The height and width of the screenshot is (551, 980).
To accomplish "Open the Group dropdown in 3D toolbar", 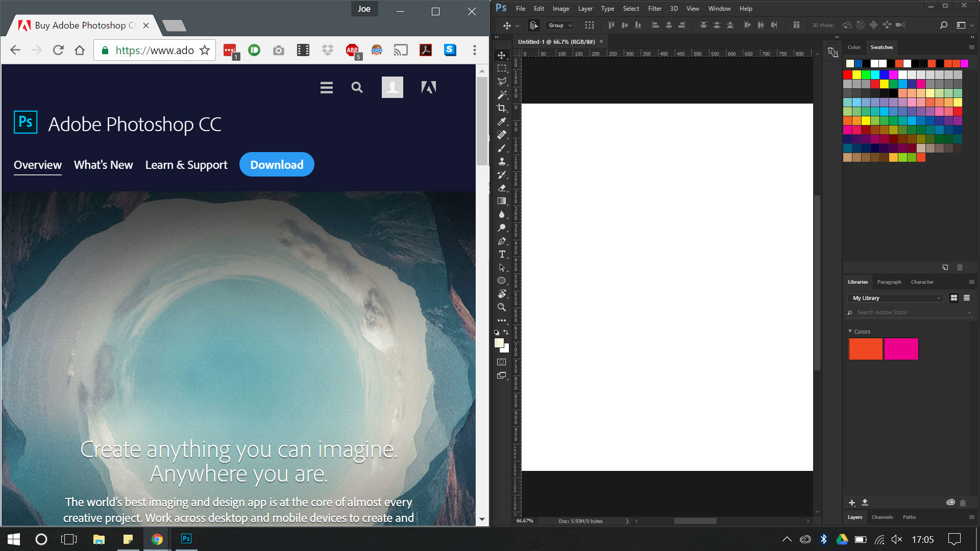I will tap(558, 25).
